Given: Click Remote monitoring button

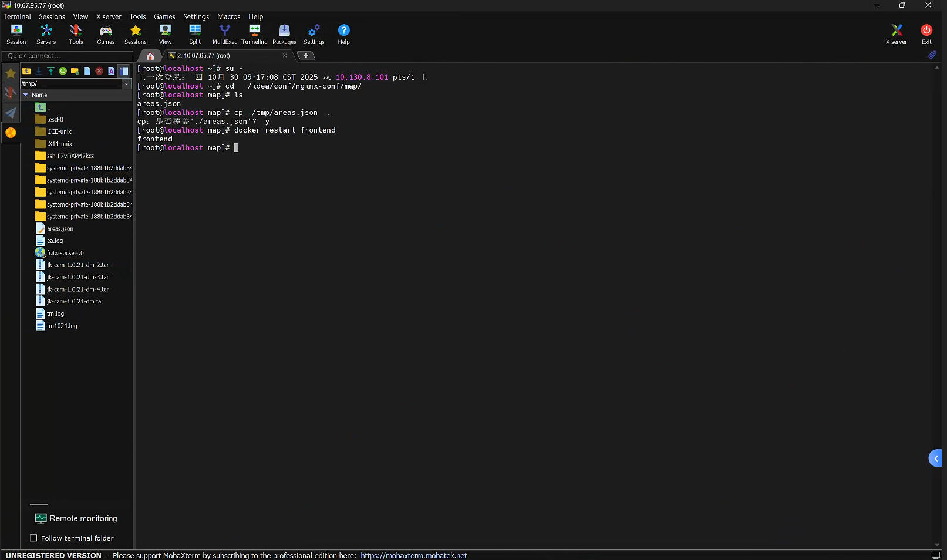Looking at the screenshot, I should coord(76,518).
